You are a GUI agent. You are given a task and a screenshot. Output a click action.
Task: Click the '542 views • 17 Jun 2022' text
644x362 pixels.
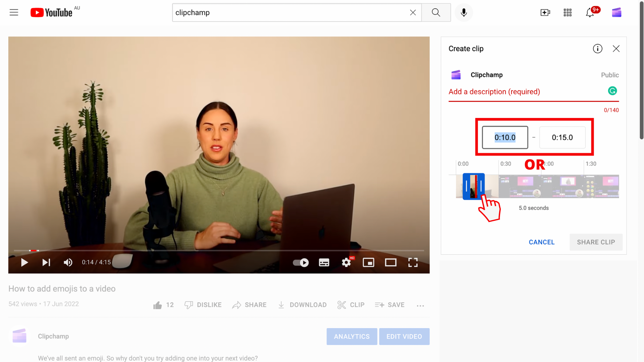[x=44, y=304]
